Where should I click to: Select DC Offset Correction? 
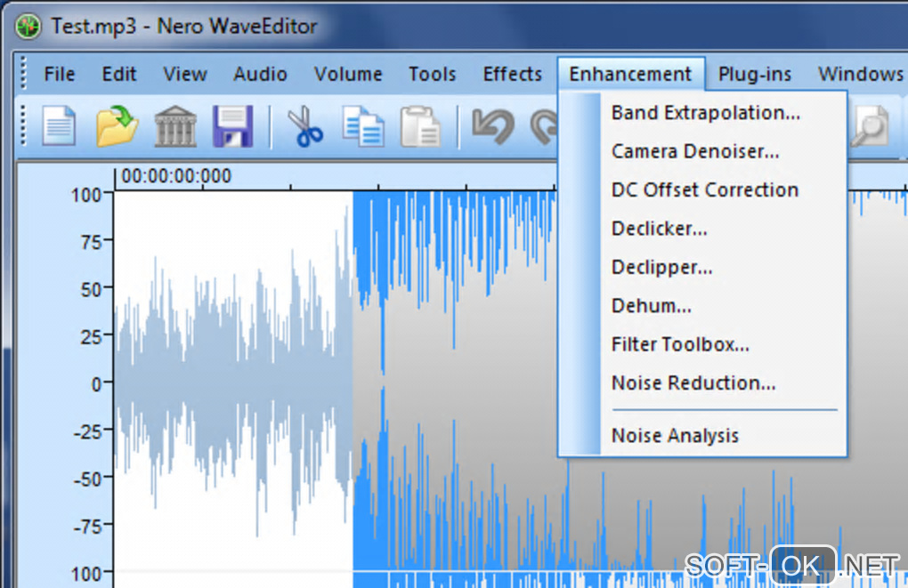coord(705,189)
